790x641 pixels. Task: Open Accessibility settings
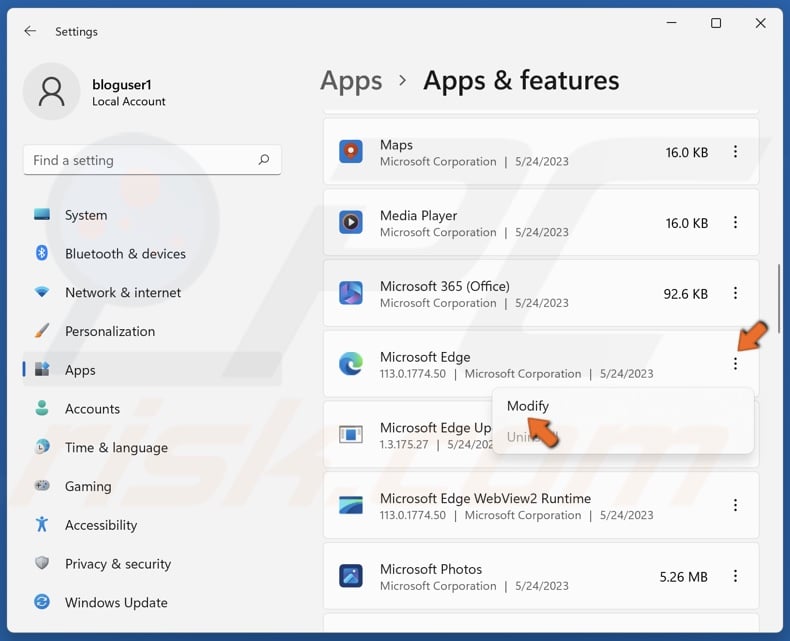pyautogui.click(x=152, y=525)
